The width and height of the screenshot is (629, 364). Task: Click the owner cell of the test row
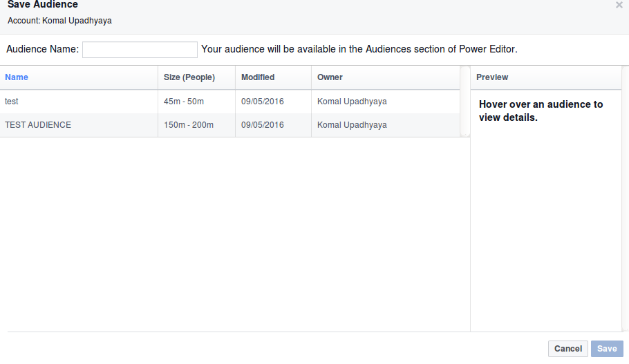tap(352, 102)
